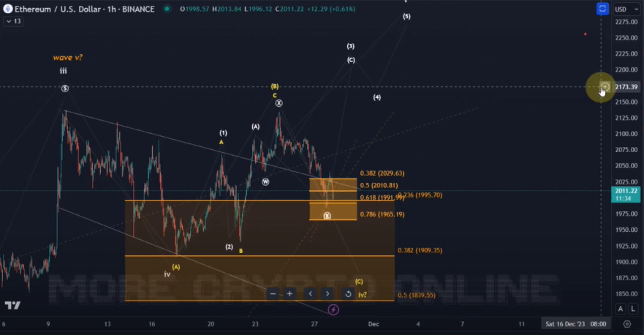Click the 'Dec' date on the time axis

click(374, 324)
